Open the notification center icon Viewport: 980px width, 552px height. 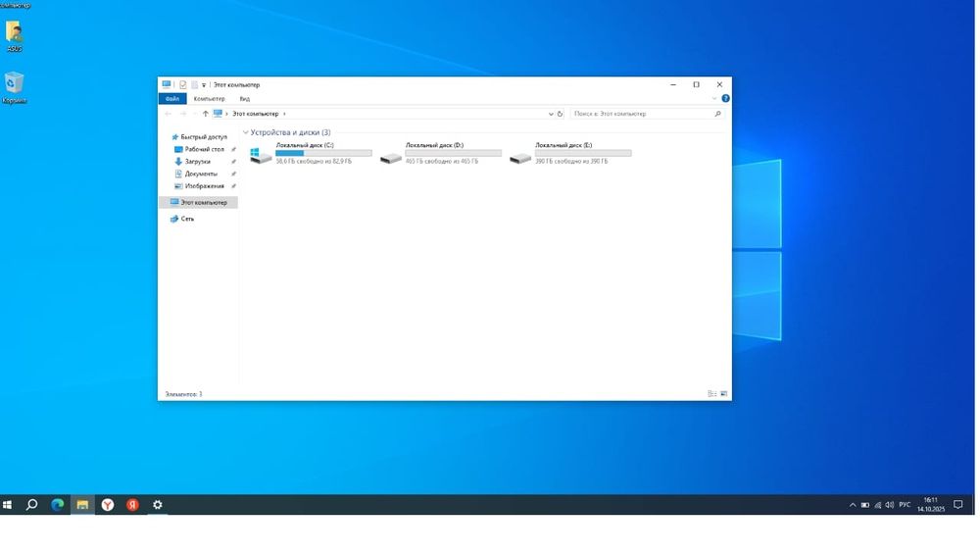pyautogui.click(x=958, y=505)
